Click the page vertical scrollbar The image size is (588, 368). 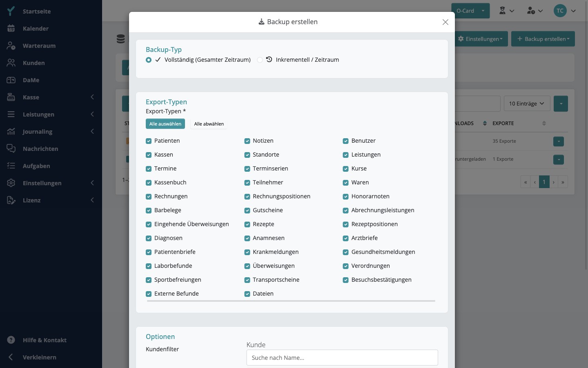coord(586,135)
